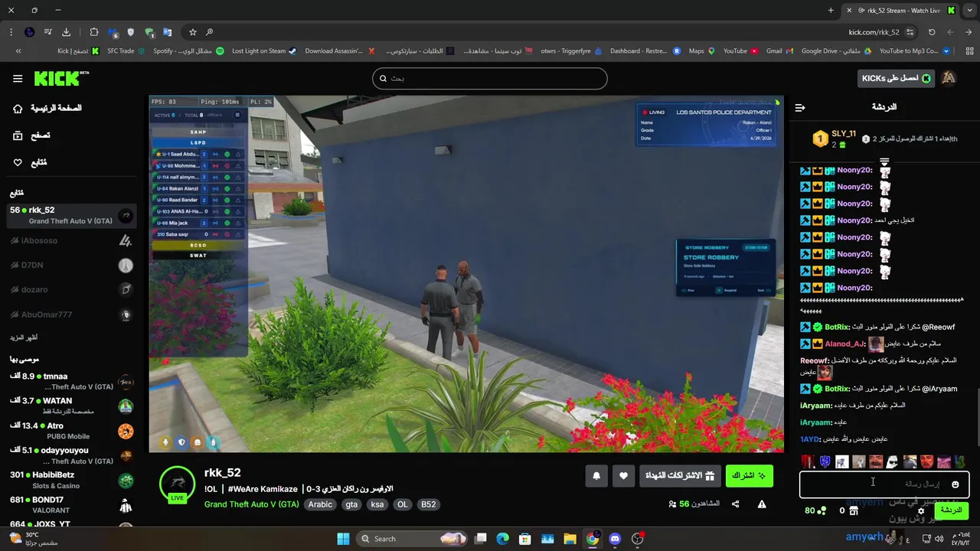The height and width of the screenshot is (551, 980).
Task: Open recommended channel BOND17
Action: click(70, 504)
